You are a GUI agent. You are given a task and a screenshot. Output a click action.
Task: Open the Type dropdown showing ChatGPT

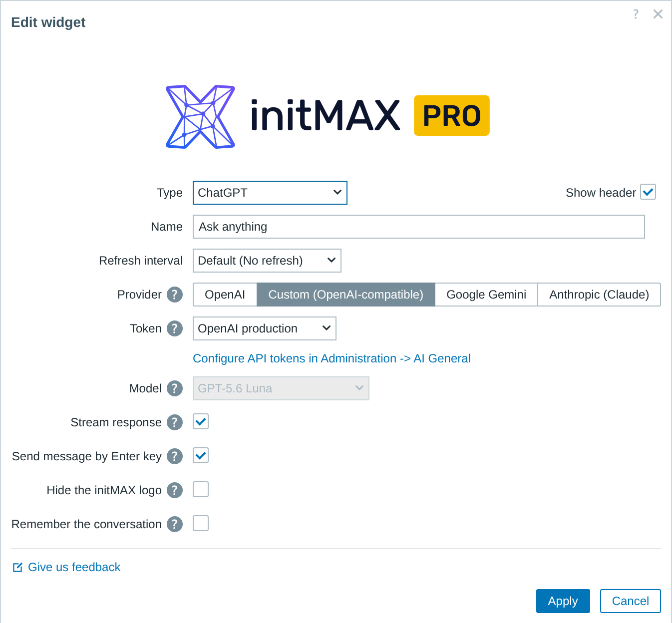click(x=270, y=193)
